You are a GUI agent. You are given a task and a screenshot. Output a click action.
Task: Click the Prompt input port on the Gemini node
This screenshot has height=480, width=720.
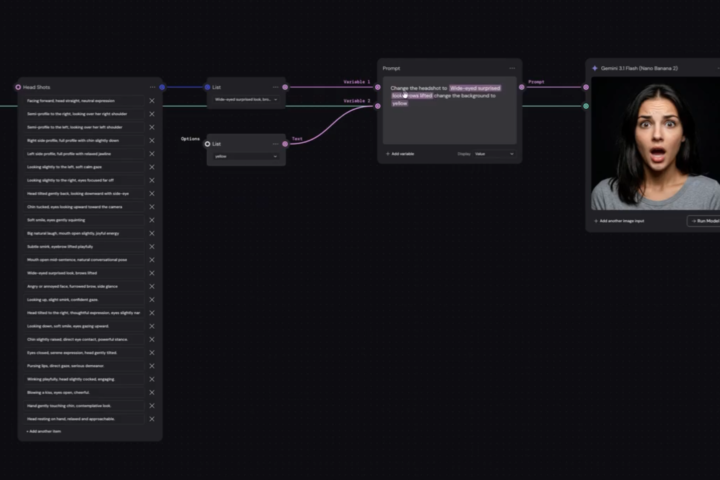coord(586,87)
